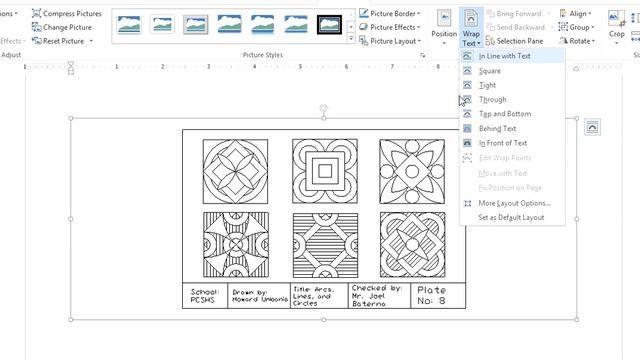Click Compress Pictures icon
Image resolution: width=640 pixels, height=360 pixels.
pyautogui.click(x=36, y=13)
